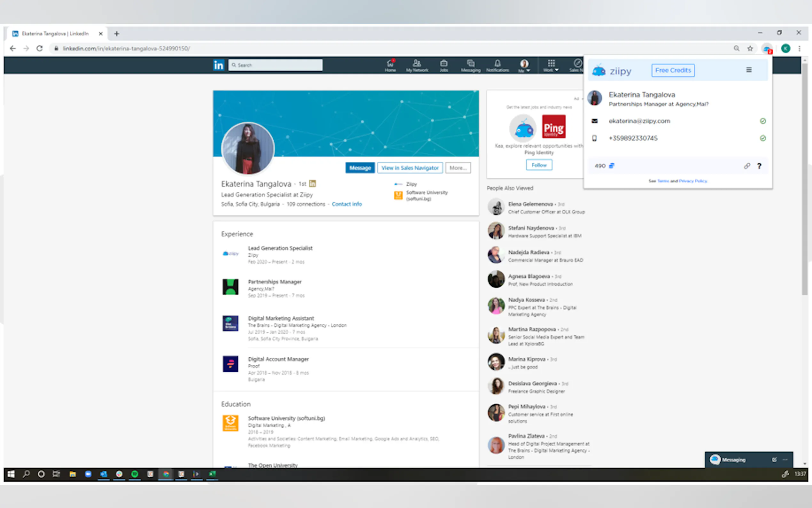Click the LinkedIn premium badge beside name
The width and height of the screenshot is (812, 508).
(x=312, y=183)
